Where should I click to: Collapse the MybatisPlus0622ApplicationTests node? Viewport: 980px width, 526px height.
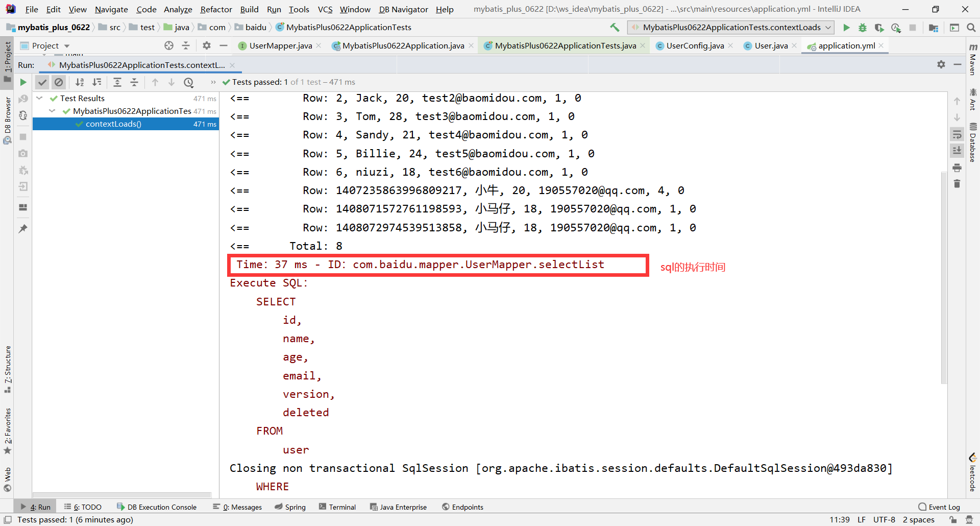pyautogui.click(x=52, y=111)
